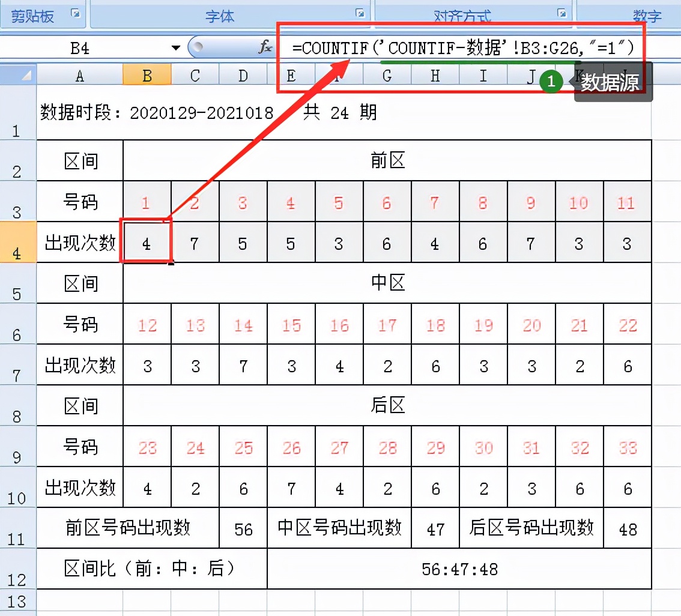
Task: Expand the Name Box dropdown arrow
Action: 175,47
